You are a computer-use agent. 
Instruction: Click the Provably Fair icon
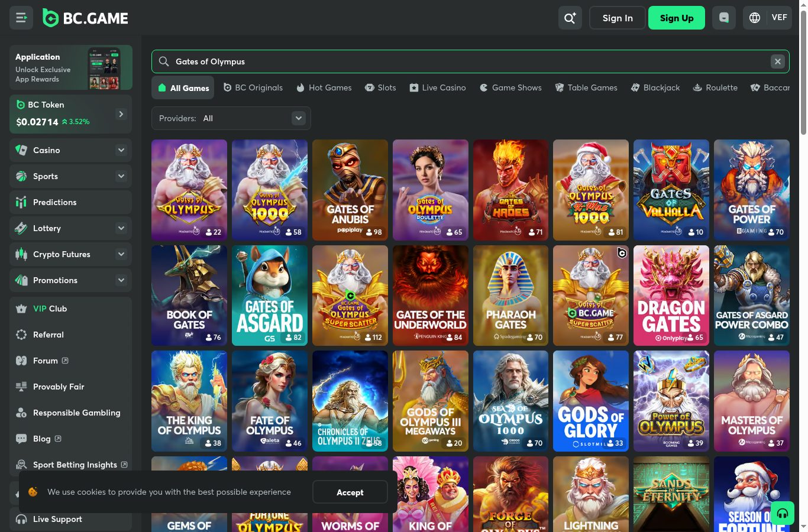21,387
